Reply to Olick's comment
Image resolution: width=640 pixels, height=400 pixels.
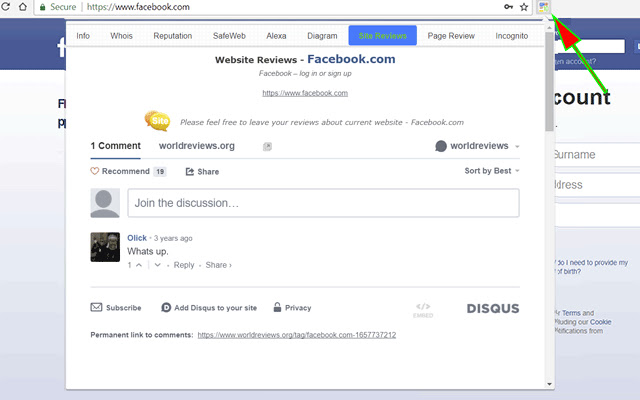(x=184, y=265)
